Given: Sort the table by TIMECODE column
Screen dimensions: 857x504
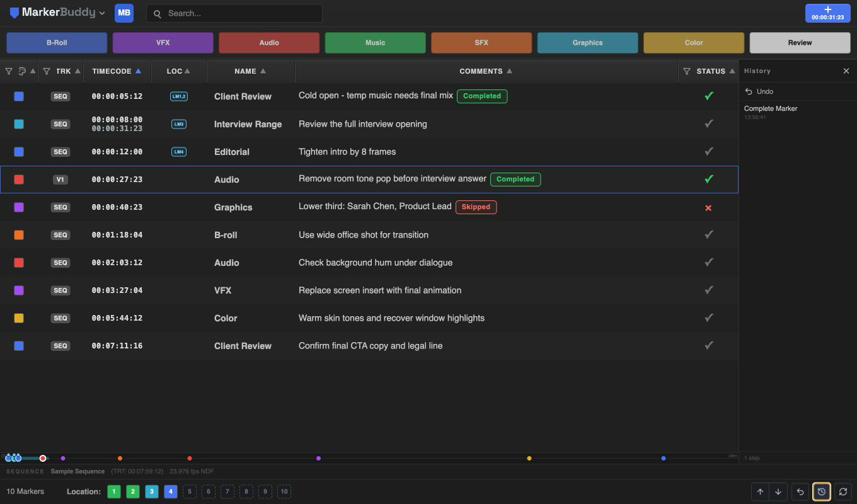Looking at the screenshot, I should tap(117, 71).
